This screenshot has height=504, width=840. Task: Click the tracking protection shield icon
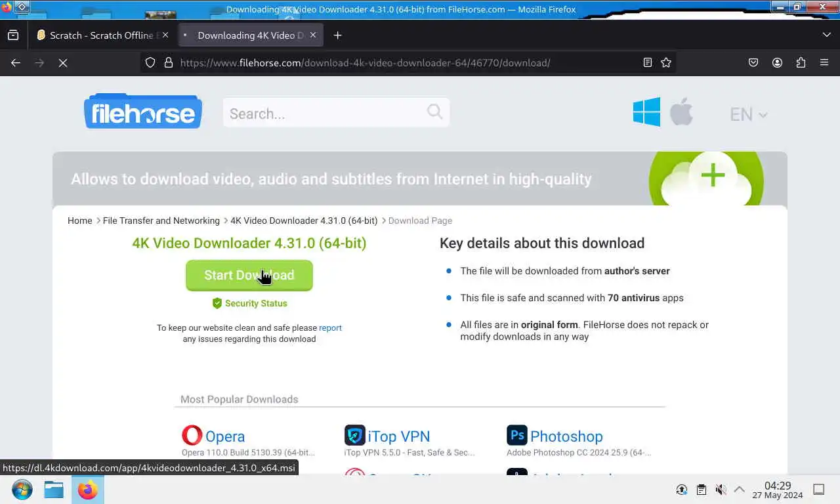tap(150, 63)
